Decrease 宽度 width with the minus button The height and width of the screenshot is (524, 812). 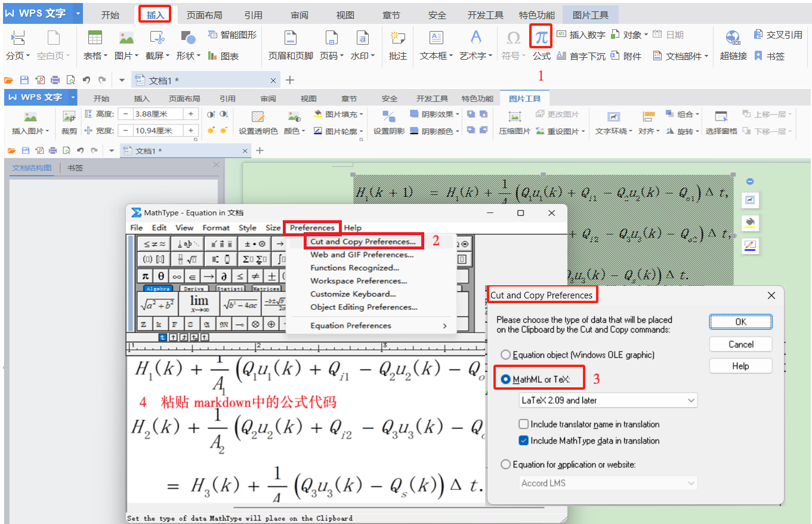(x=126, y=131)
